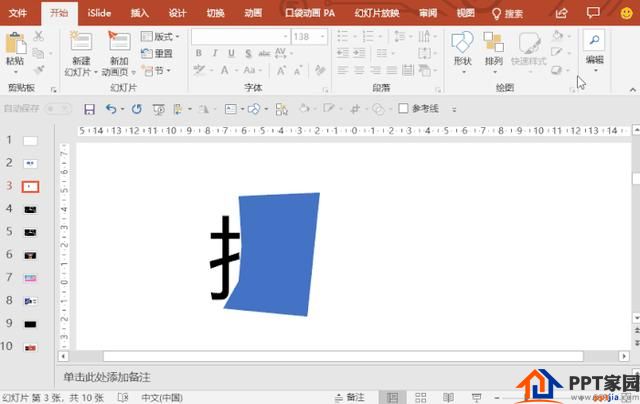Collapse the ribbon with the chevron
The height and width of the screenshot is (404, 640).
click(x=633, y=90)
